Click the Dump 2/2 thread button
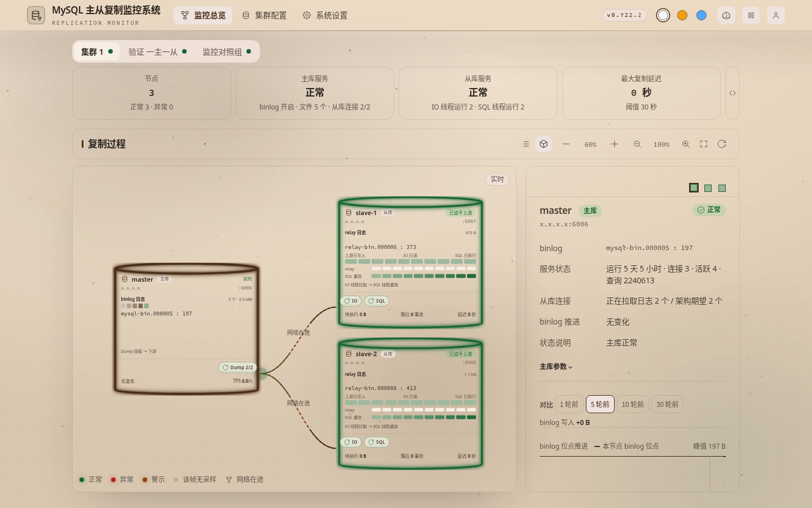 click(237, 367)
